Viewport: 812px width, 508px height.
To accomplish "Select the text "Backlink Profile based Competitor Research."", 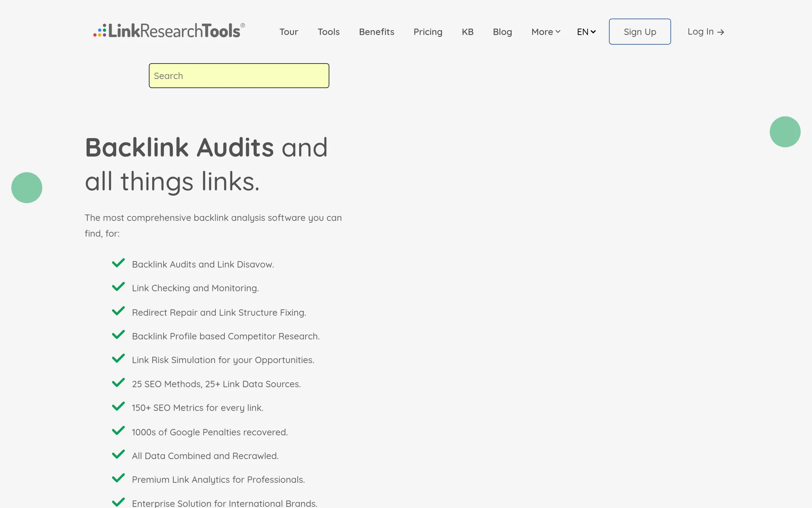I will click(x=226, y=336).
